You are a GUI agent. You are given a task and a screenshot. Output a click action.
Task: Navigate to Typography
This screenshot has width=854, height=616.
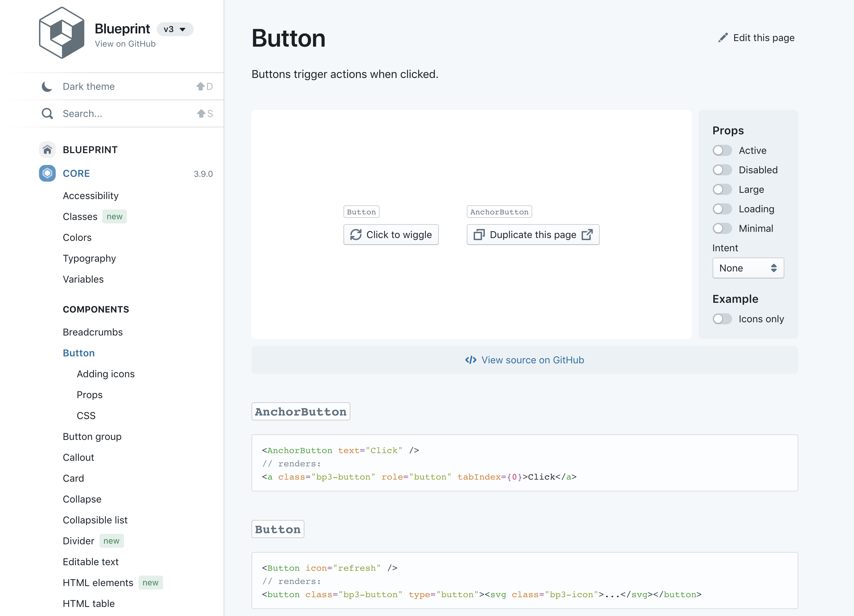(x=89, y=259)
